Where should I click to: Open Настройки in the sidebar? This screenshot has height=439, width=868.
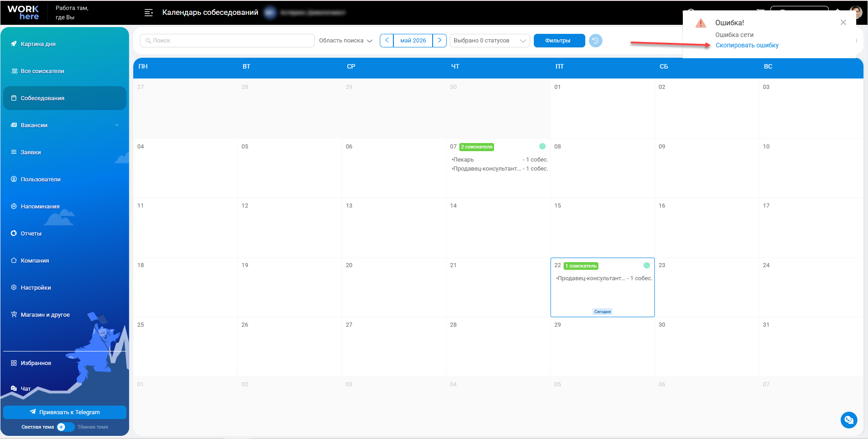pos(65,288)
